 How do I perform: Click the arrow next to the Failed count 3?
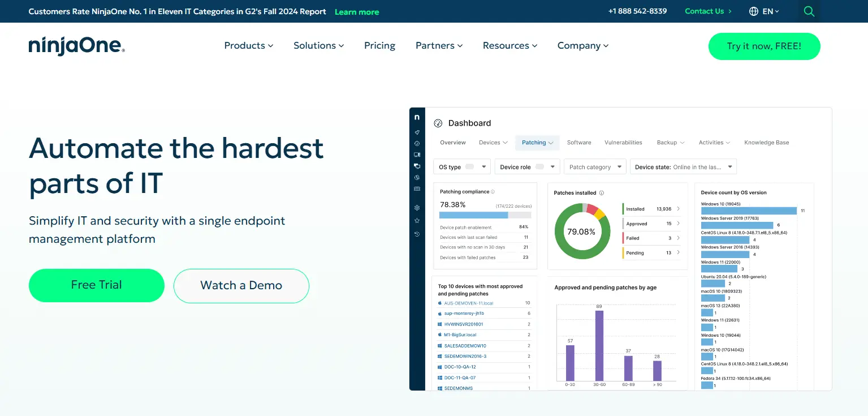(678, 238)
